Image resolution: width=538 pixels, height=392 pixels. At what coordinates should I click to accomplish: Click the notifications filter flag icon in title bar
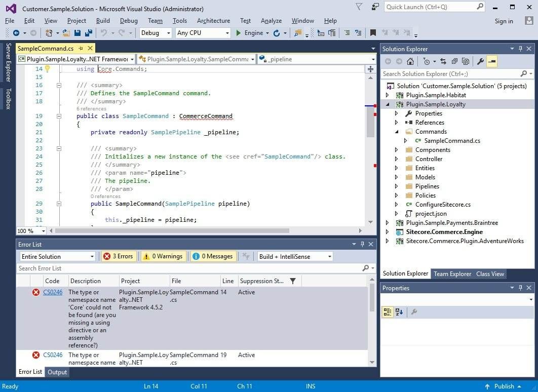(359, 7)
